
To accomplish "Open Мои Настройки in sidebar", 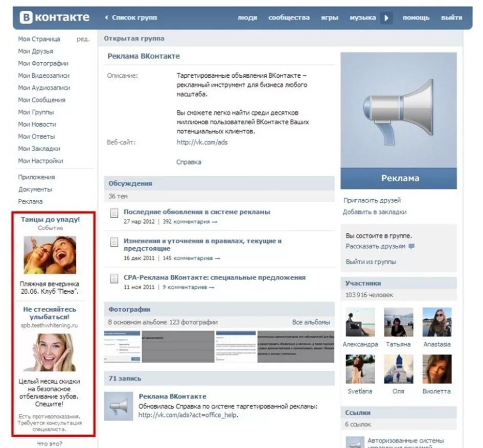I will tap(40, 161).
